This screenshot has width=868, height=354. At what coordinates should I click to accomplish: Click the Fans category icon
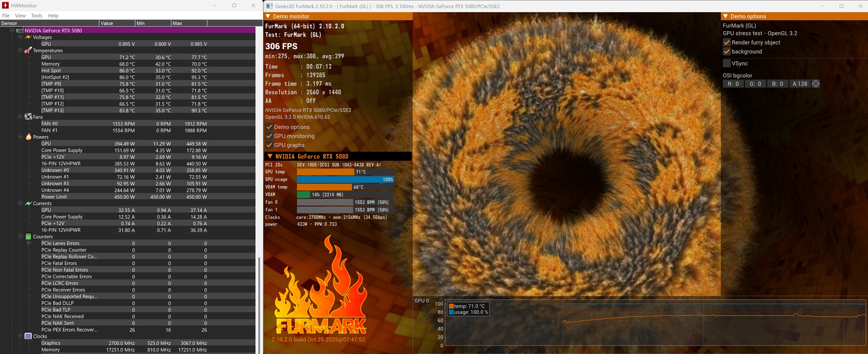point(28,117)
